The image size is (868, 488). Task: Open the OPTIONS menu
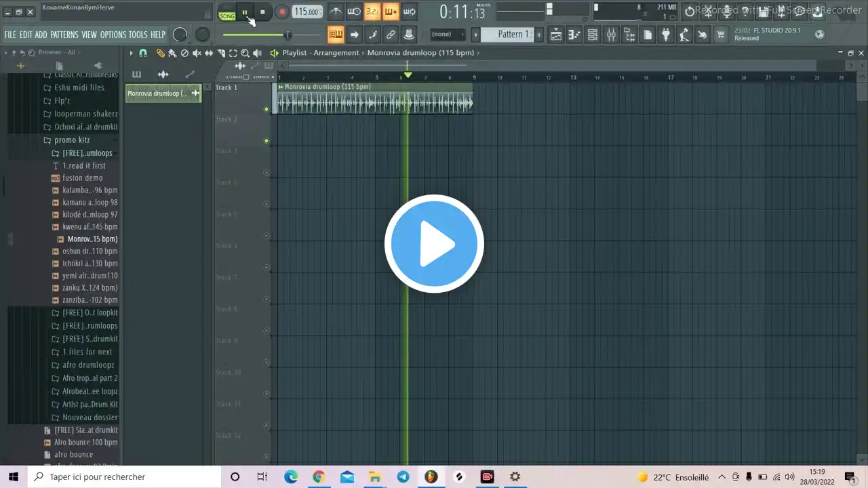coord(113,35)
